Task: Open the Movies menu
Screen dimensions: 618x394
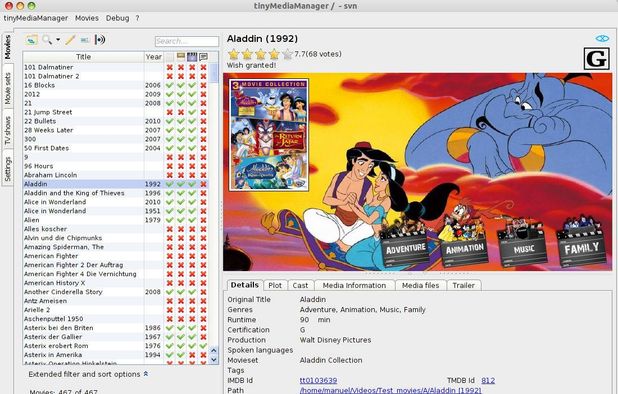Action: tap(87, 18)
